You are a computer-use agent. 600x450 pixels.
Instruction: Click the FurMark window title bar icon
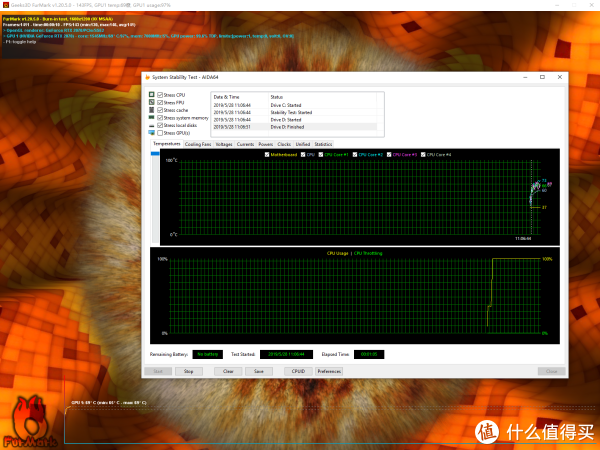tap(5, 4)
